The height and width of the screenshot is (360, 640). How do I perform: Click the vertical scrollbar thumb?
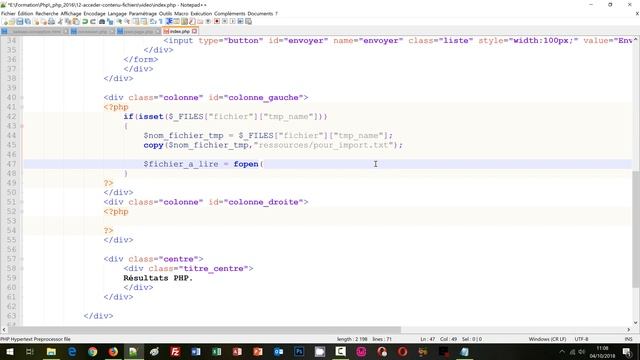(x=636, y=229)
